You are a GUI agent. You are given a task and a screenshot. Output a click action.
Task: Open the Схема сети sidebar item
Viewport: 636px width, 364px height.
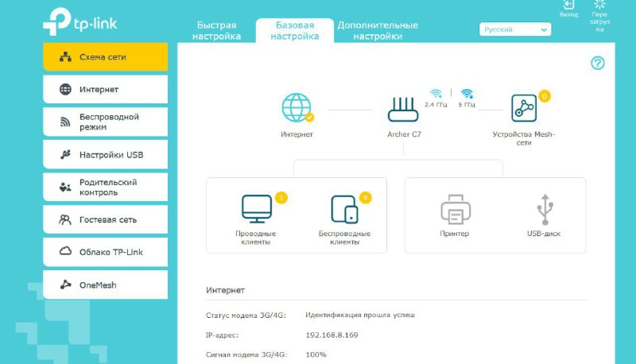105,56
